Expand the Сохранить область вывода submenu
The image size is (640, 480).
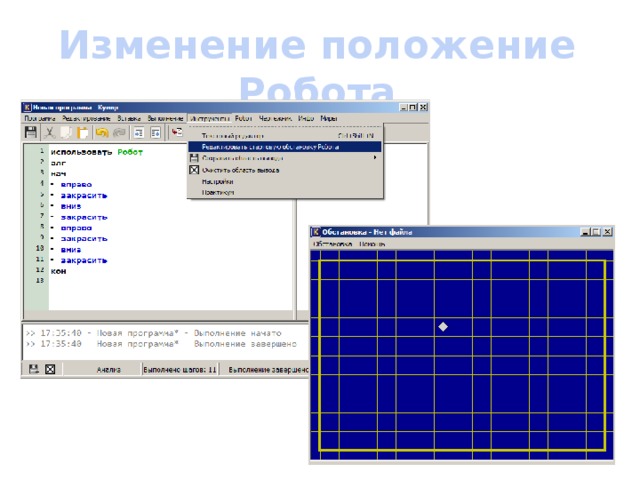(284, 158)
